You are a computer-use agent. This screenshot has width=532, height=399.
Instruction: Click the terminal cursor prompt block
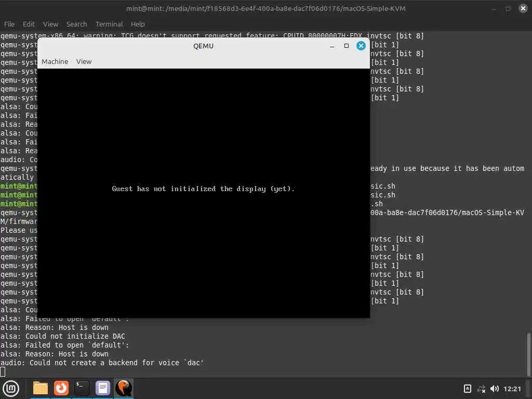click(3, 372)
